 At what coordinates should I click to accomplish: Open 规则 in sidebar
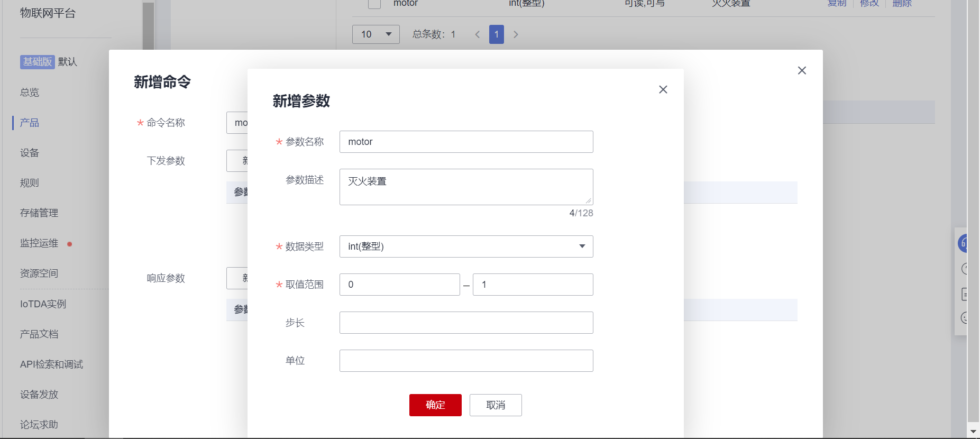point(30,183)
